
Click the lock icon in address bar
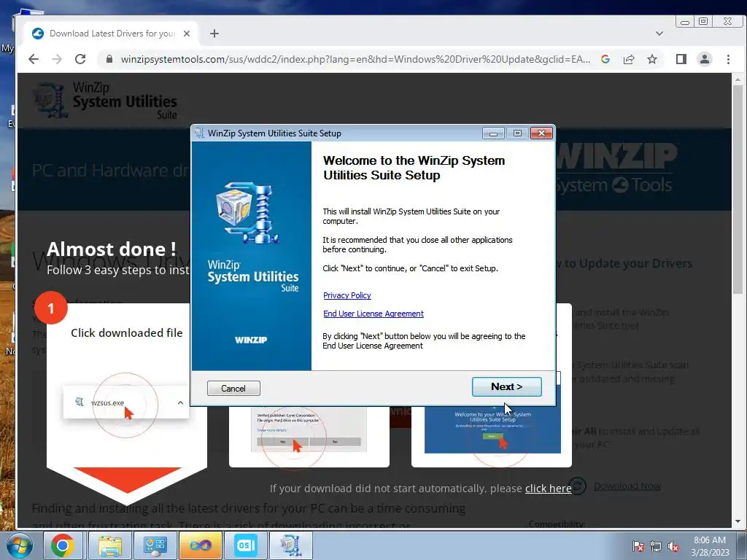(109, 59)
